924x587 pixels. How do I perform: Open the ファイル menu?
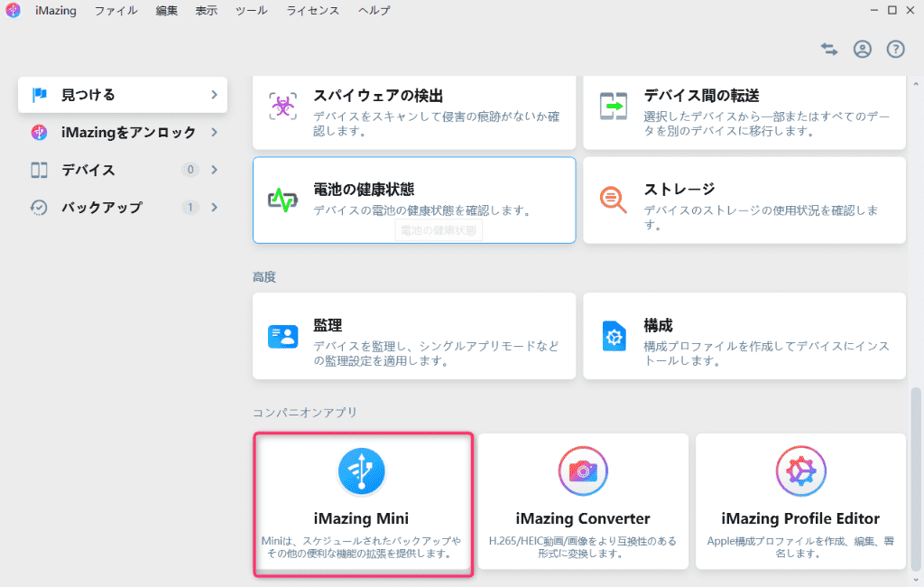(x=116, y=11)
